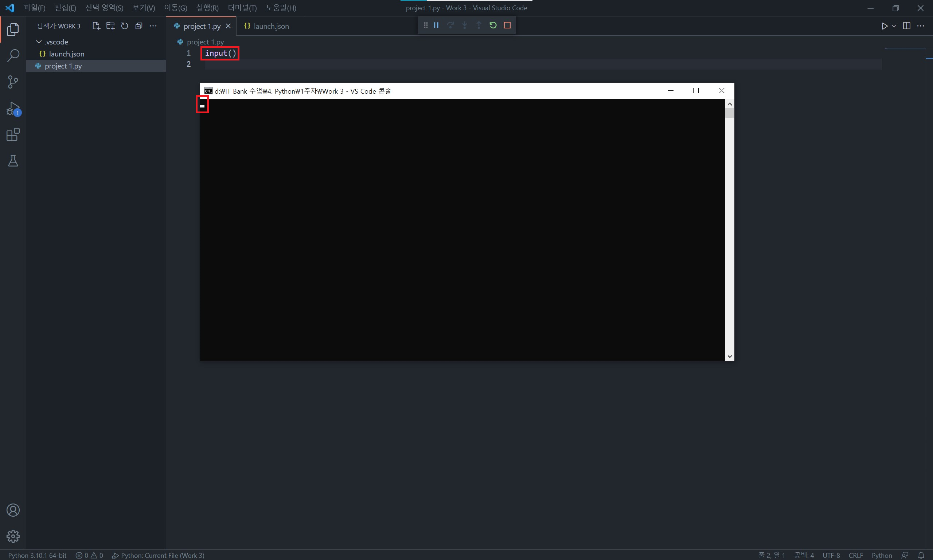
Task: Open the Python 3.10.1 interpreter selector
Action: [x=37, y=555]
